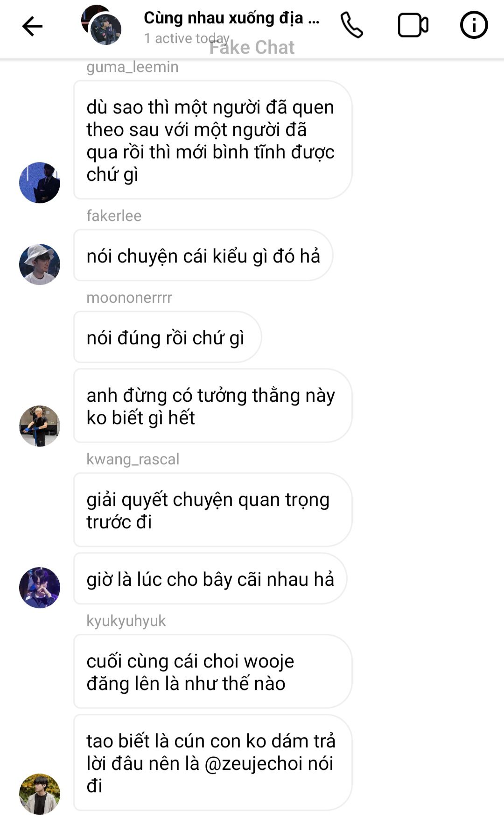
Task: Select the message 'giải quyết chuyện quan trọng trước đi'
Action: coord(213,510)
